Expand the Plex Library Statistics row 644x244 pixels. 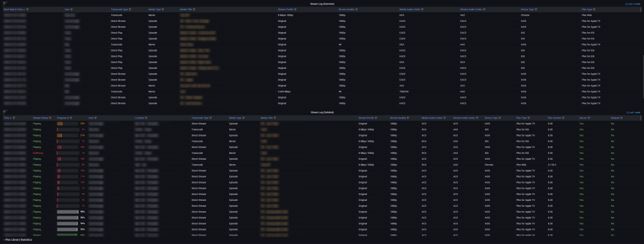17,239
